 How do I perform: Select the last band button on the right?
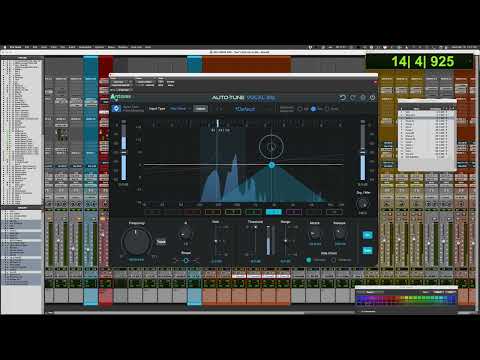pos(334,212)
